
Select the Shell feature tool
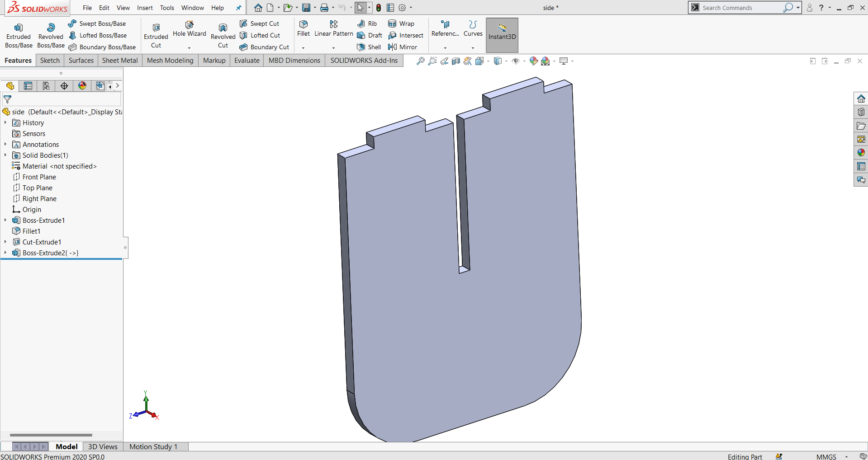tap(369, 47)
